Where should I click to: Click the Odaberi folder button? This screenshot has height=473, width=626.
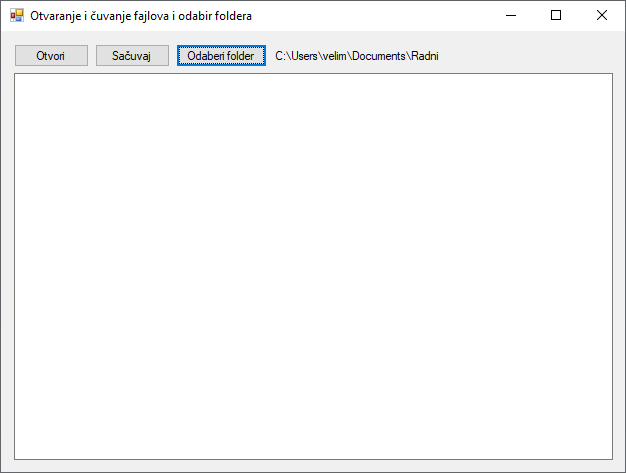[x=221, y=56]
